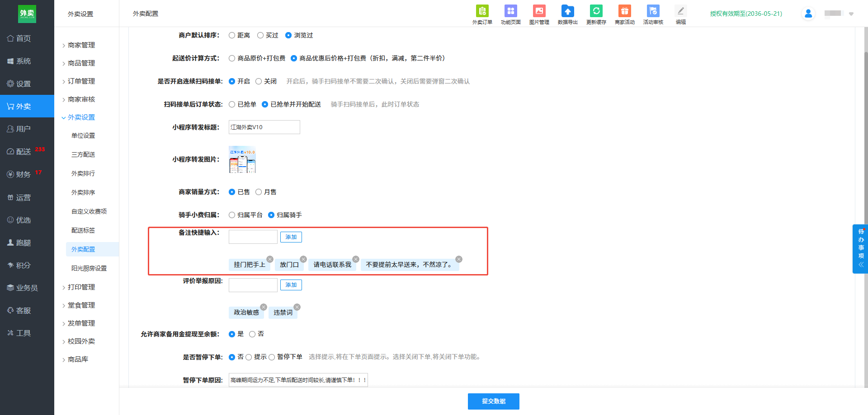Image resolution: width=868 pixels, height=415 pixels.
Task: Select 关闭 for continuous scan orders
Action: (x=259, y=81)
